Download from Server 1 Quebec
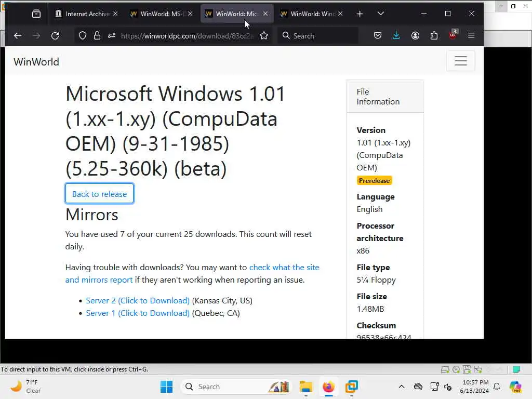 [x=138, y=313]
